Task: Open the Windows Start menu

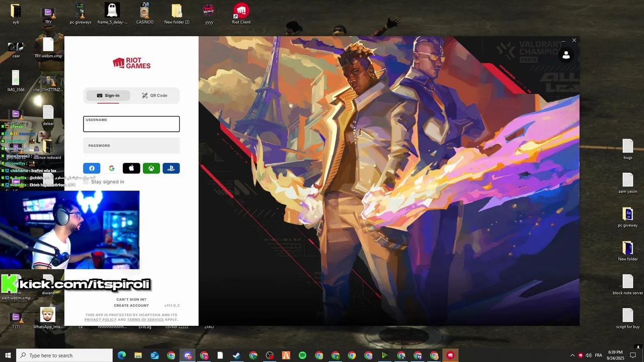Action: click(8, 355)
